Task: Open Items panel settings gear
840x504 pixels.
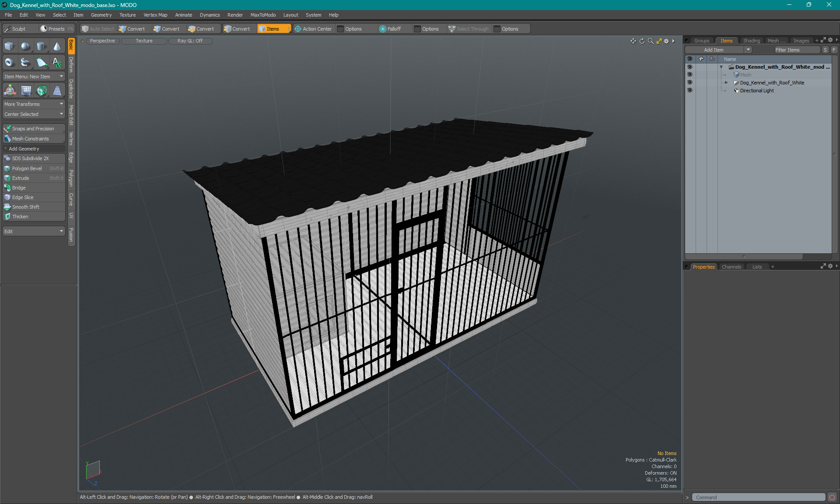Action: click(x=830, y=40)
